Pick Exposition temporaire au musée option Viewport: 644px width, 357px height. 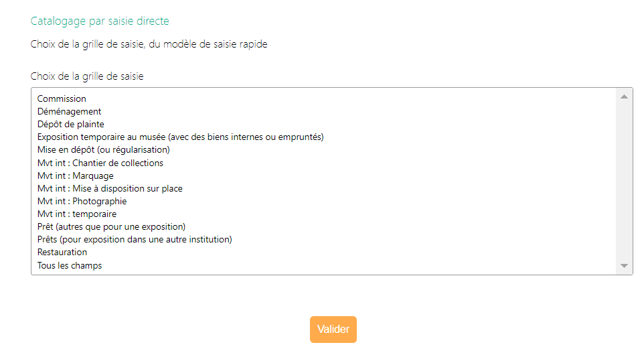(180, 137)
